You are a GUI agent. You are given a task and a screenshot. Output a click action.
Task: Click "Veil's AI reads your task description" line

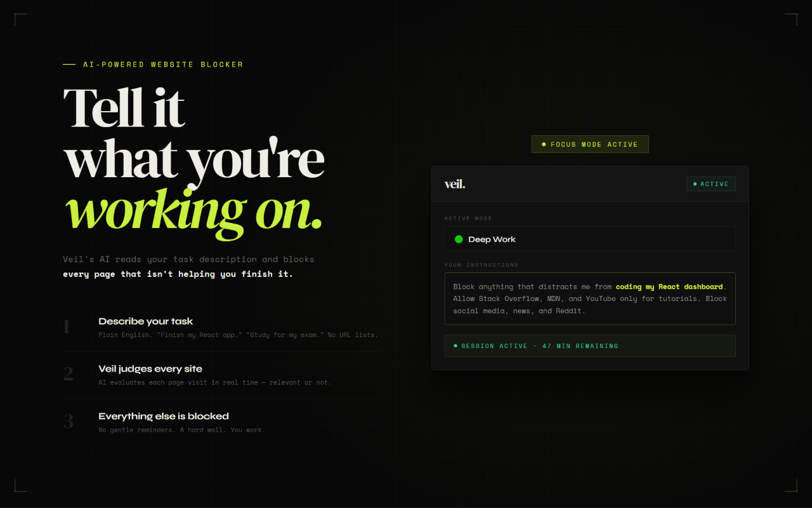tap(188, 259)
